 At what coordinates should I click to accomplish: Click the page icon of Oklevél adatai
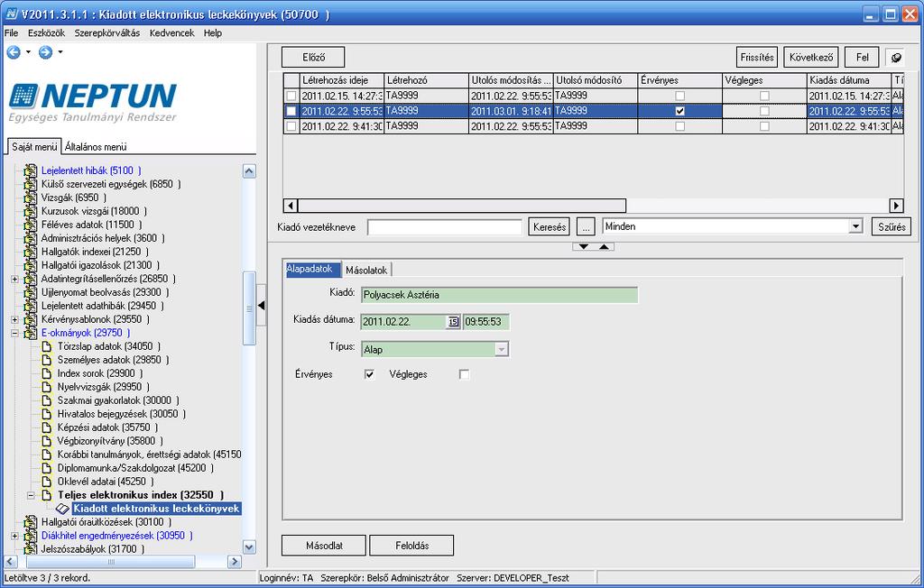(47, 482)
